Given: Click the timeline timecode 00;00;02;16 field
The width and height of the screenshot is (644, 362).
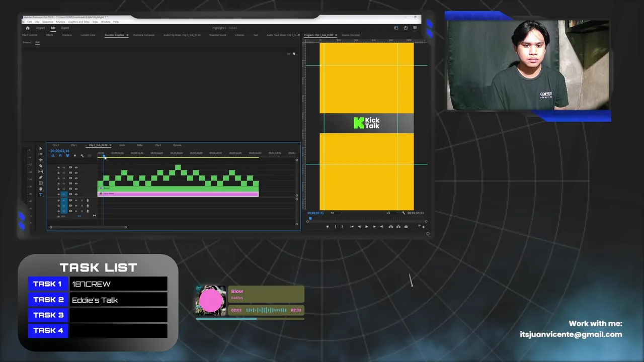Looking at the screenshot, I should [60, 151].
